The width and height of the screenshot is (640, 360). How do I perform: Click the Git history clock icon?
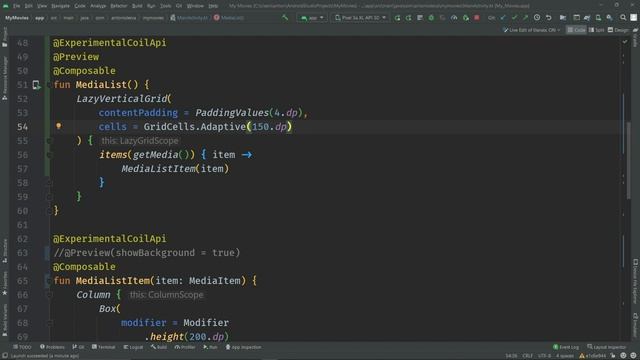tap(537, 18)
